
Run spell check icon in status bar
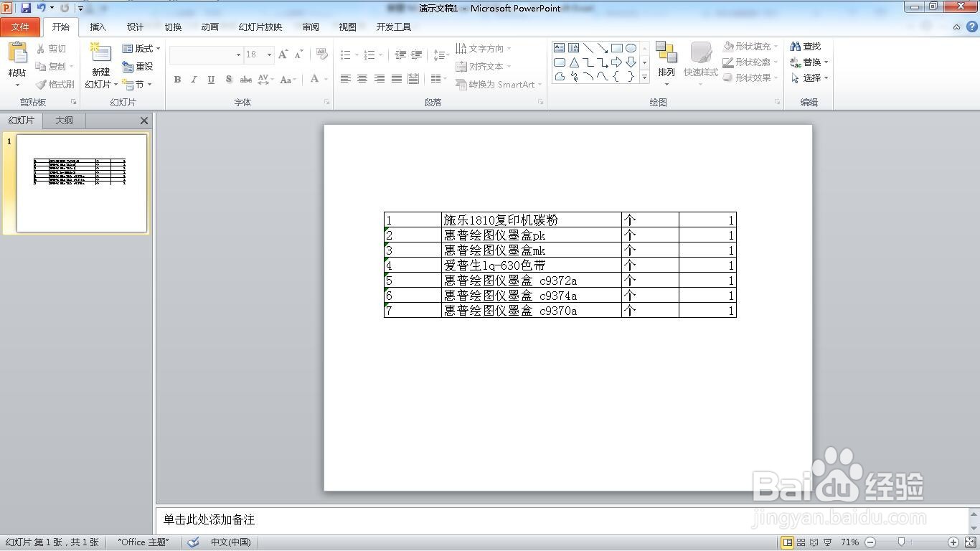(x=193, y=542)
